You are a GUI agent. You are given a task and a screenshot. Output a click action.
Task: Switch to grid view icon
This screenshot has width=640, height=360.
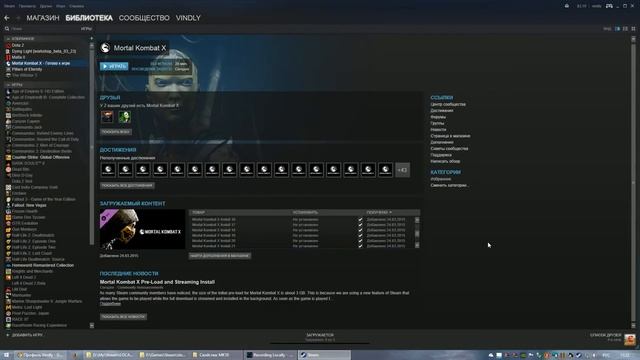633,29
